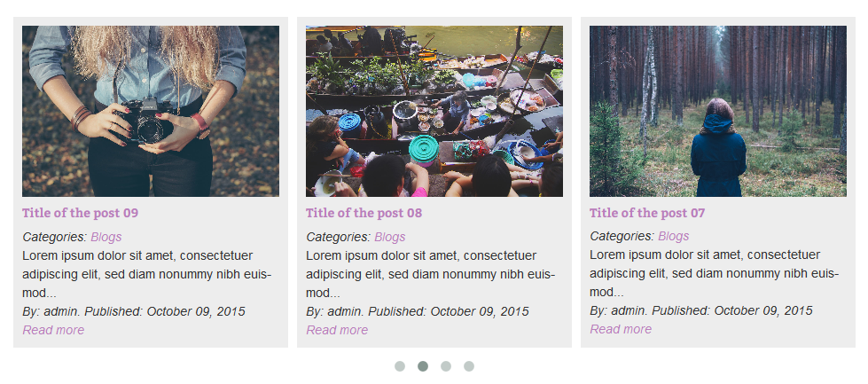868x384 pixels.
Task: Click the author and date line of post 08
Action: 418,311
